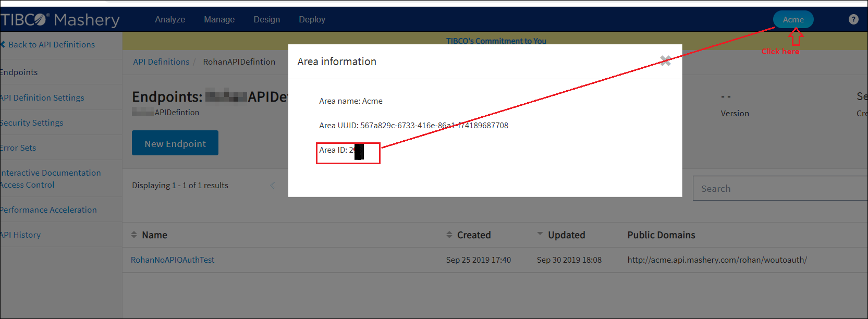Click the Updated column sort arrow

coord(540,234)
